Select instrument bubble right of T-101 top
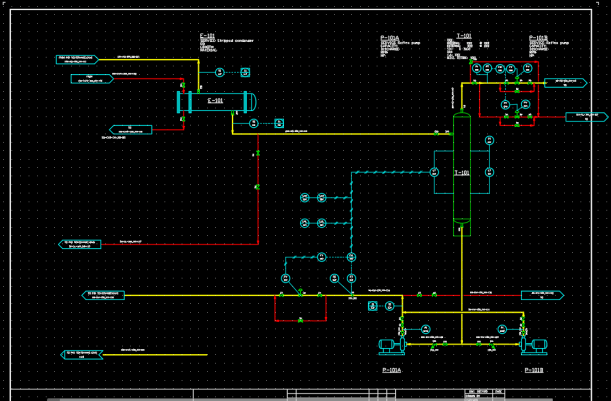611x401 pixels. (488, 141)
